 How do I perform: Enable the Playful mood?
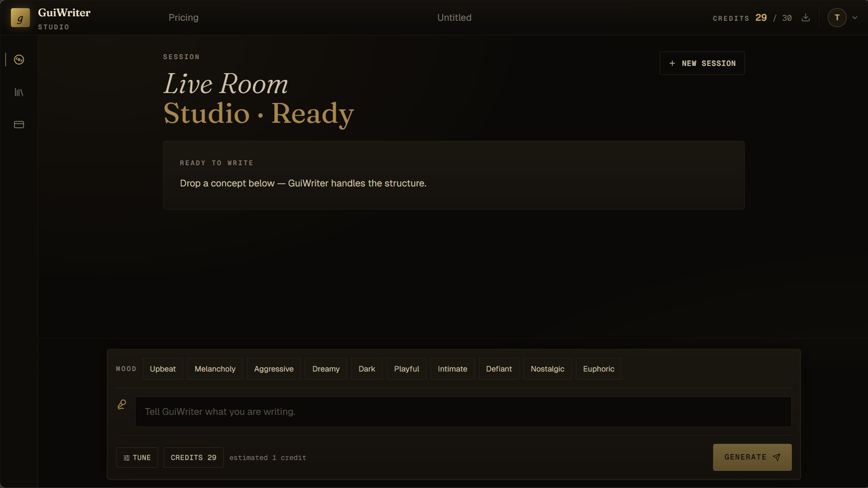(x=407, y=369)
